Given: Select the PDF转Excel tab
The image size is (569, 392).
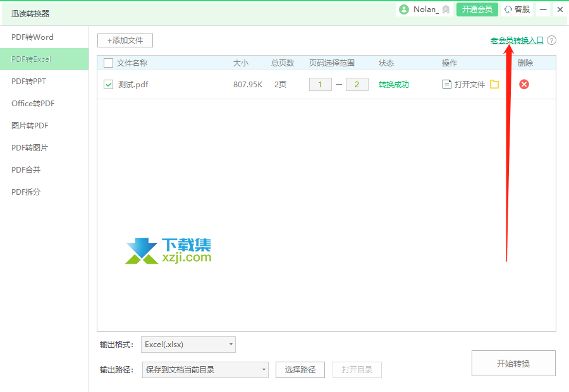Looking at the screenshot, I should pyautogui.click(x=44, y=59).
